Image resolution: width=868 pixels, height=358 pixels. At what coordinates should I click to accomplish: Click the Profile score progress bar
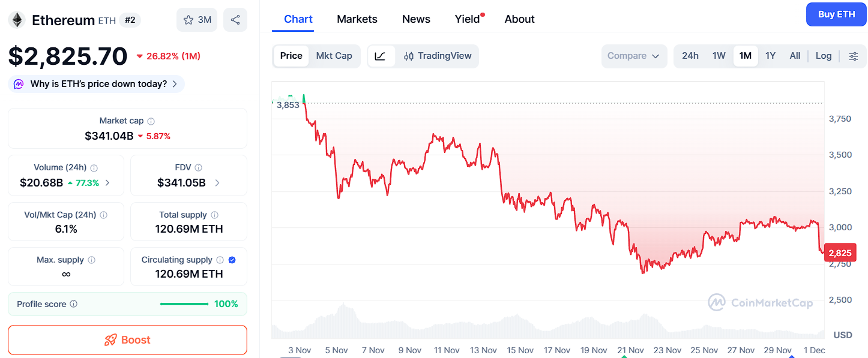tap(184, 304)
